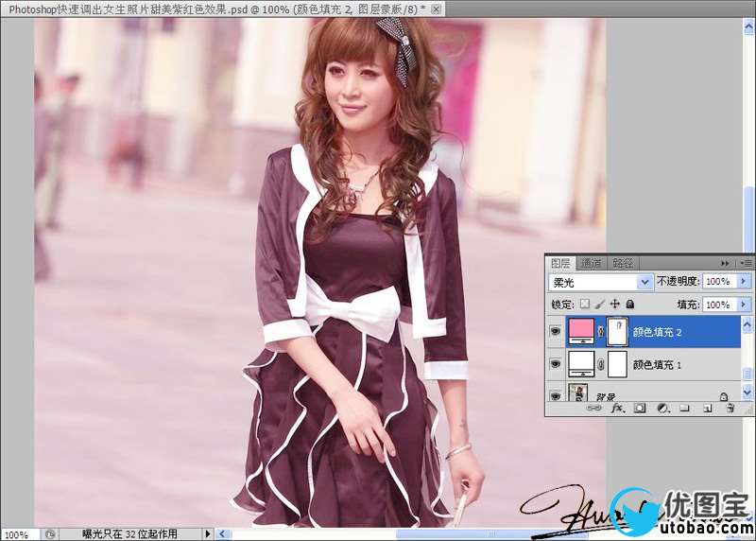Select the layer mask thumbnail of 颜色填充 1

617,364
